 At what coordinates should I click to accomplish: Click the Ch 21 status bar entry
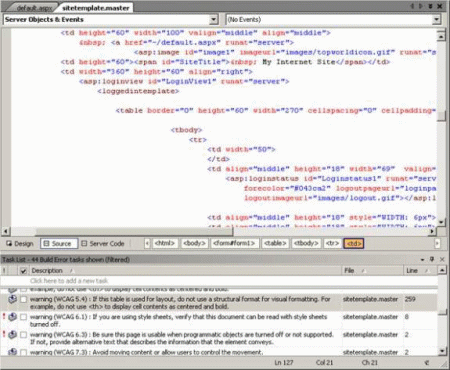pos(370,362)
